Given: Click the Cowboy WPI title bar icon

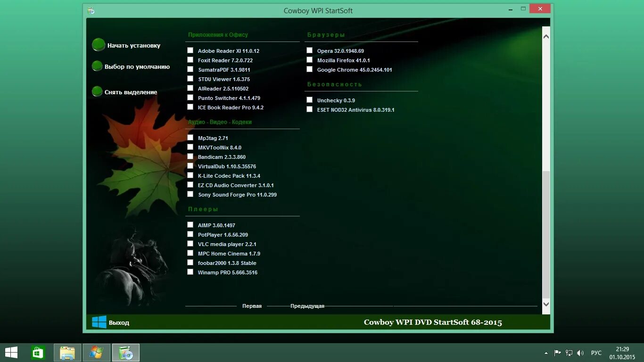Looking at the screenshot, I should coord(91,10).
